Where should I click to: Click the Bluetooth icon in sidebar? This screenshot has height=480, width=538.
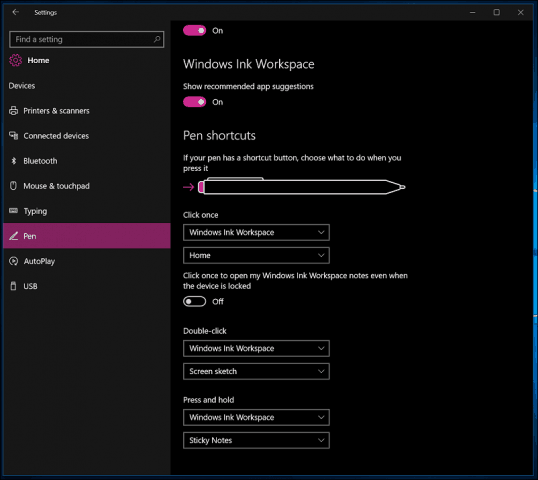[14, 161]
